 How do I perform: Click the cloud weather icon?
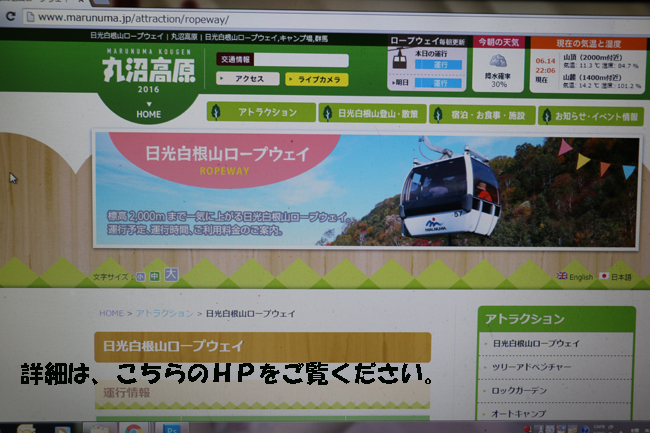tap(498, 61)
